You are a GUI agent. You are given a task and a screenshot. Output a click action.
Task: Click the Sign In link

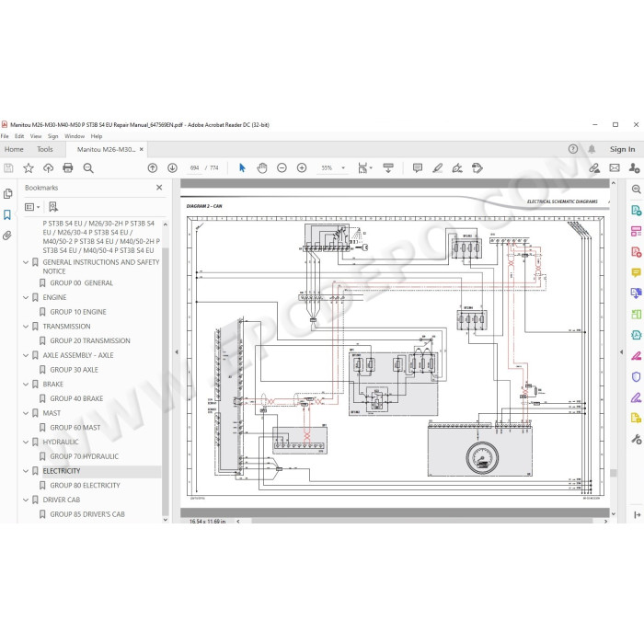tap(622, 149)
